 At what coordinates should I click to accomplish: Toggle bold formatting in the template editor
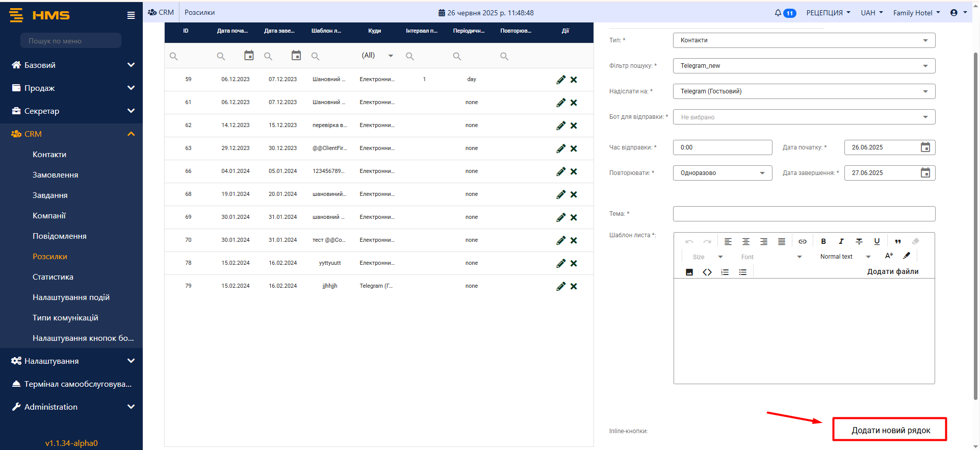tap(823, 241)
